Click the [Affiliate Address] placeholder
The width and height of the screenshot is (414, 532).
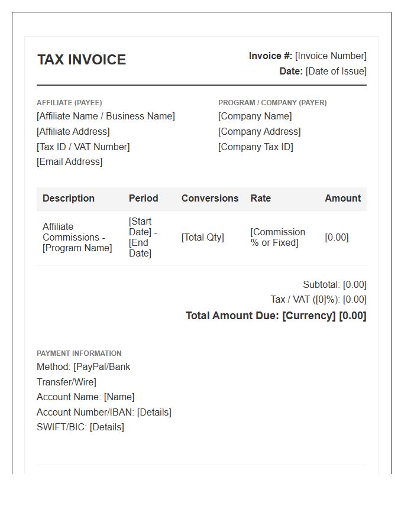click(x=73, y=132)
